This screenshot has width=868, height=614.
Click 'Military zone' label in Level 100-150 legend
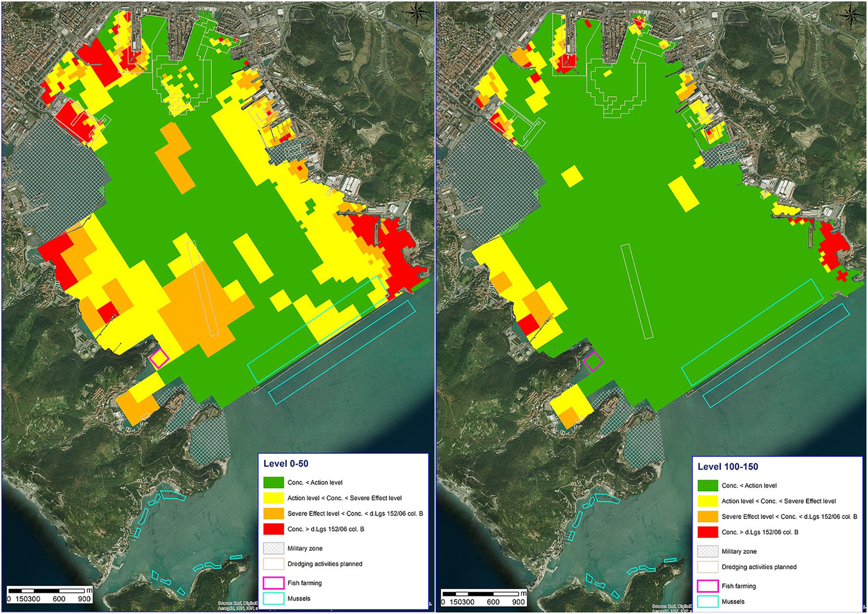coord(739,552)
